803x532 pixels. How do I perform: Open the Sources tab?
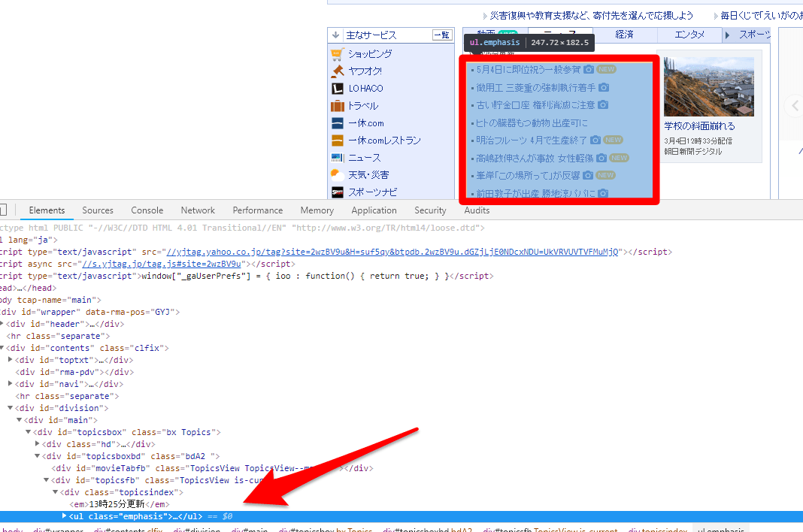pos(98,210)
